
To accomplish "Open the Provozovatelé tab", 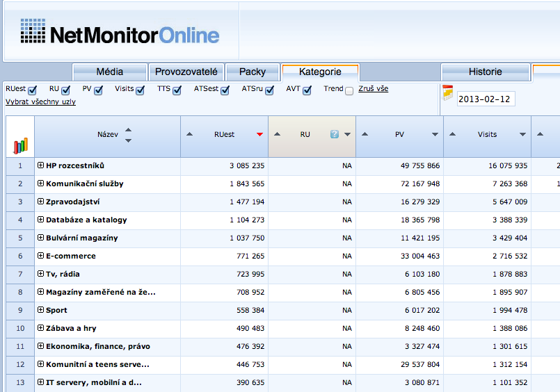I will (x=186, y=72).
